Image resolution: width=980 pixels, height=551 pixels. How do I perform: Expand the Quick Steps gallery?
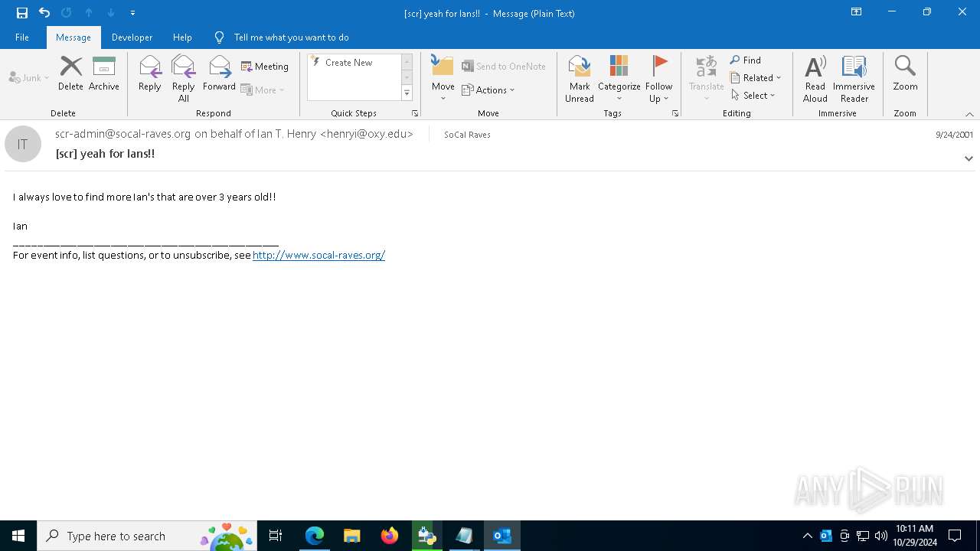click(x=407, y=93)
